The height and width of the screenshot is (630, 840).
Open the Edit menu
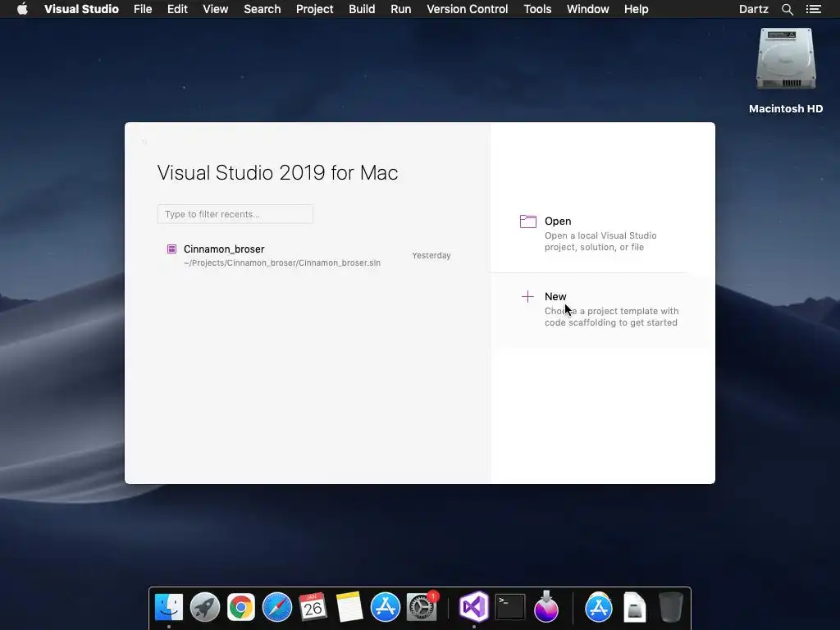tap(177, 9)
